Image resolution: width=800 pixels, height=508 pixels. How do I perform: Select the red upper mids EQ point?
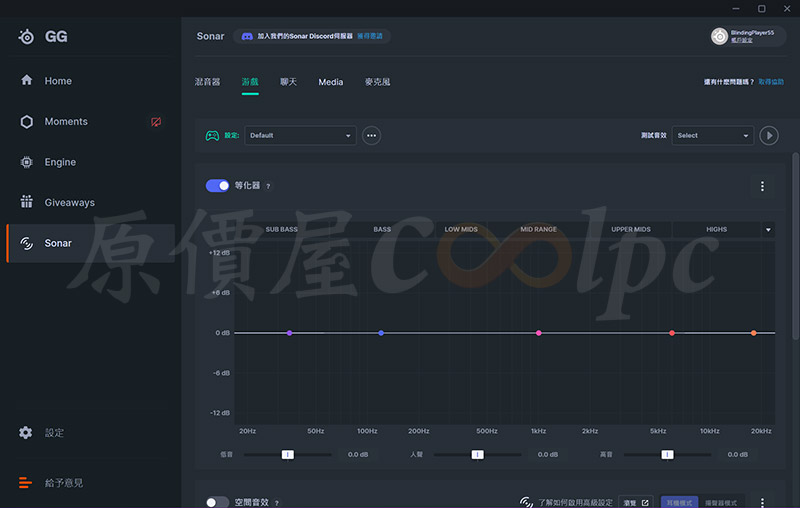coord(672,333)
